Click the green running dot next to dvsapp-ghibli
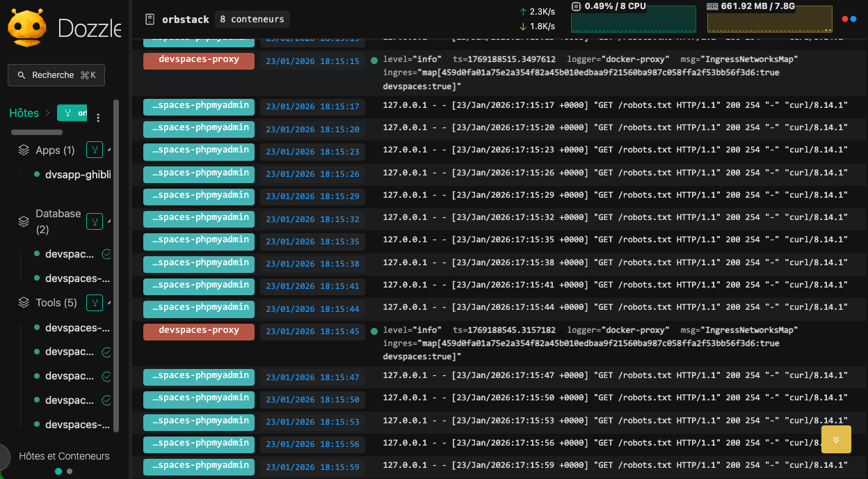Image resolution: width=868 pixels, height=479 pixels. [37, 175]
